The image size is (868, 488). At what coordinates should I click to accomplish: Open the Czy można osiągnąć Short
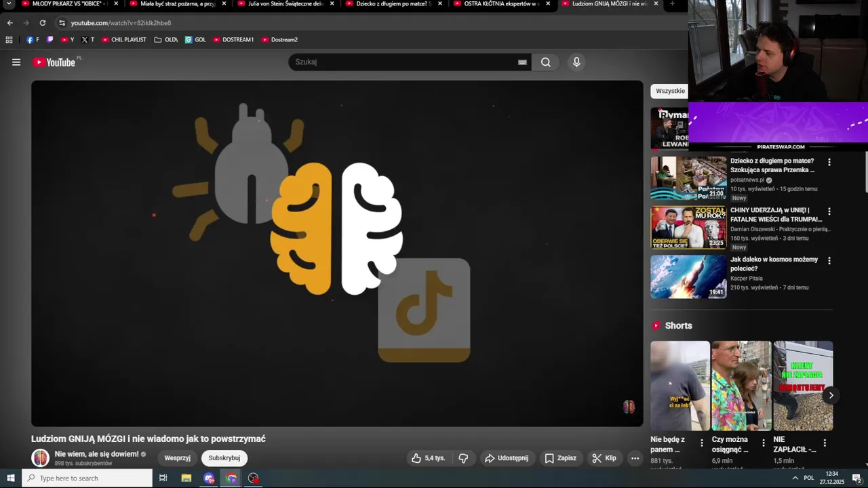point(741,386)
